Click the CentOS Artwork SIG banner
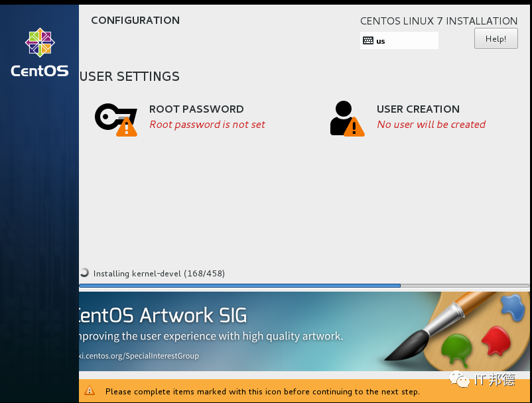Image resolution: width=532 pixels, height=403 pixels. tap(304, 331)
